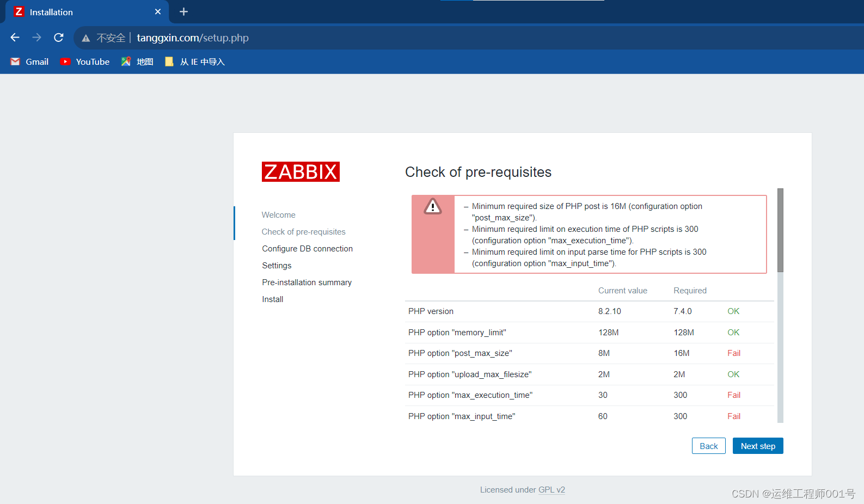Open the 地图 maps bookmark
Viewport: 864px width, 504px height.
coord(137,62)
